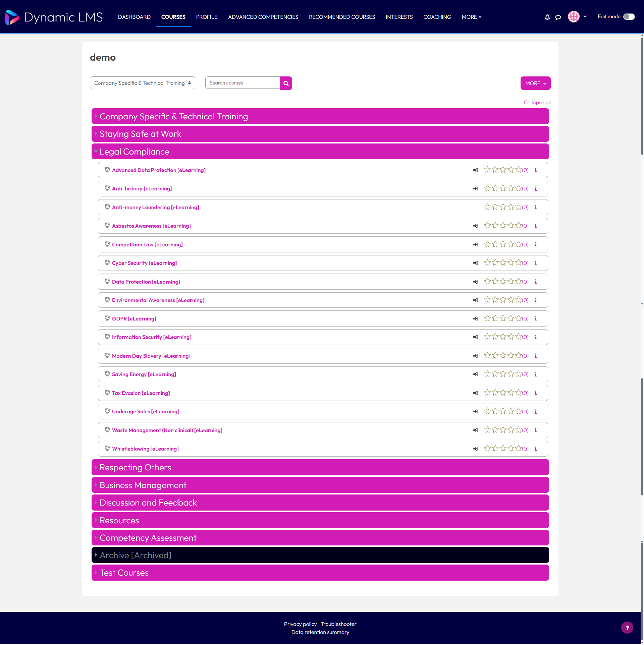Open the MORE menu in navigation bar
Screen dimensions: 644x645
(x=471, y=17)
